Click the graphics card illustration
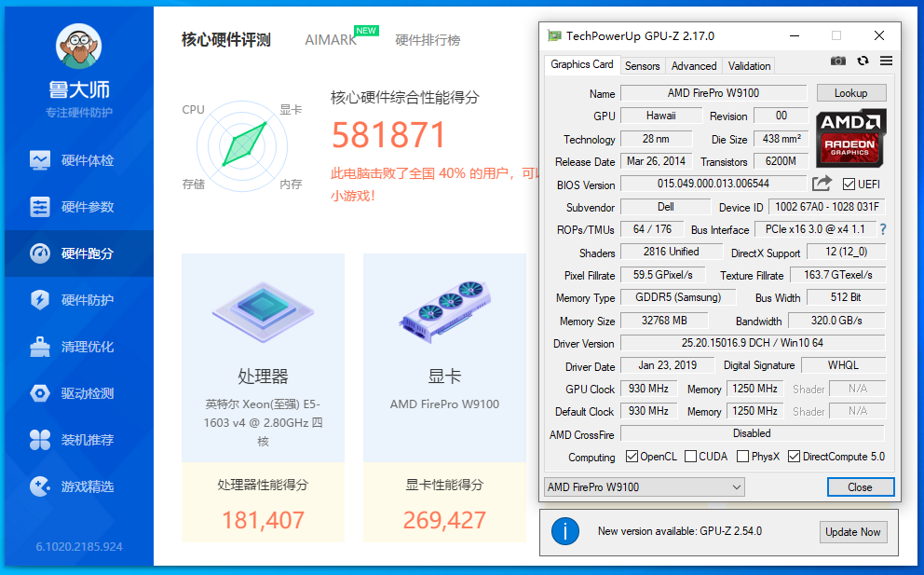 click(x=445, y=310)
